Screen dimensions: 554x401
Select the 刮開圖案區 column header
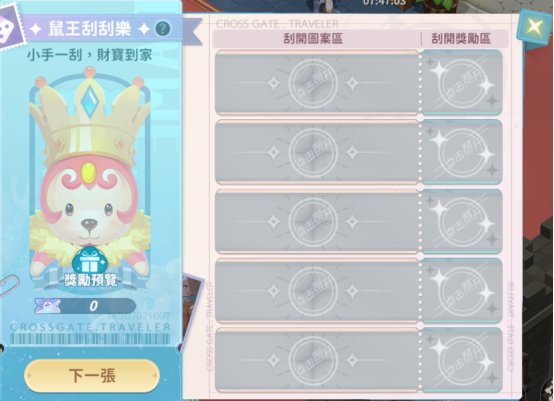(x=313, y=39)
